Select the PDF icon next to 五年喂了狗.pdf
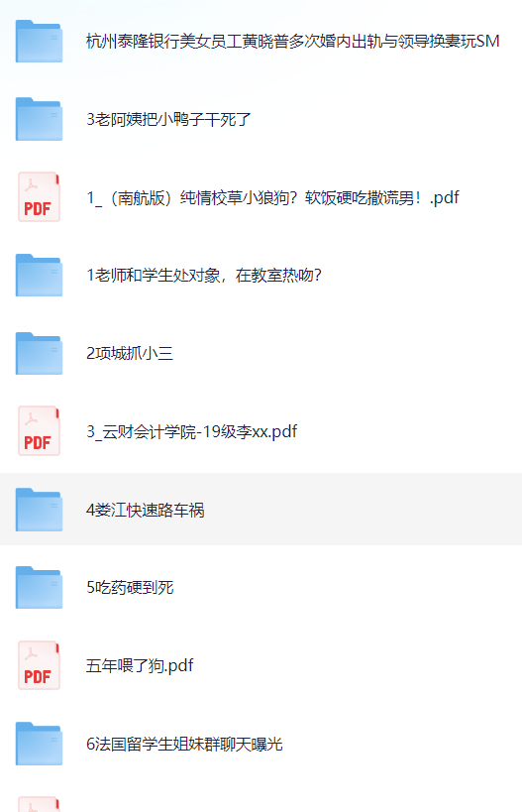Viewport: 522px width, 812px height. (x=39, y=665)
